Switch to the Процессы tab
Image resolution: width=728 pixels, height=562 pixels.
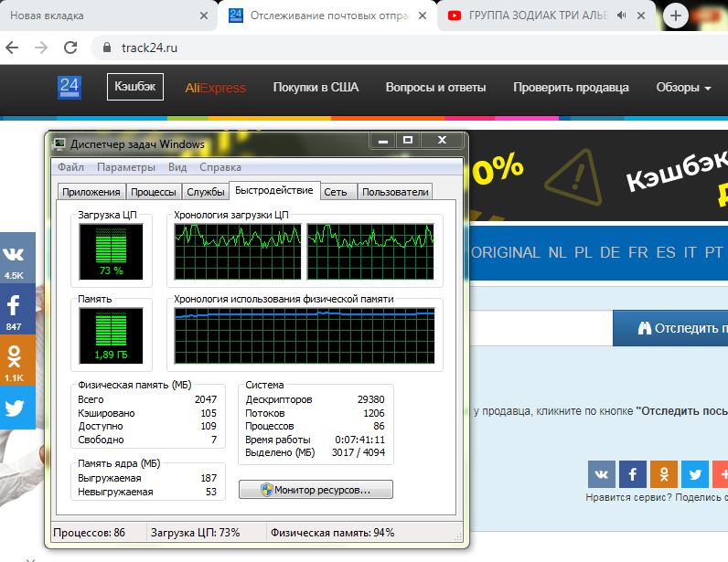point(154,192)
